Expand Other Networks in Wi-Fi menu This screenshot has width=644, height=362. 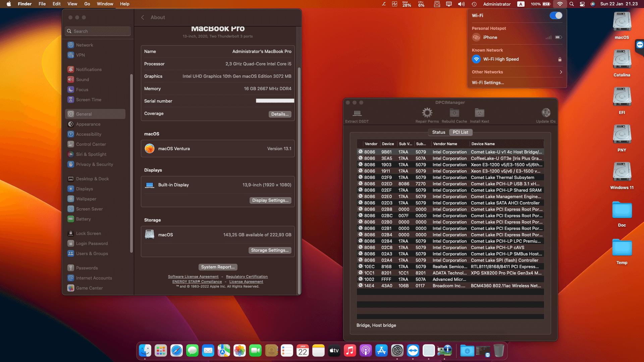click(517, 72)
